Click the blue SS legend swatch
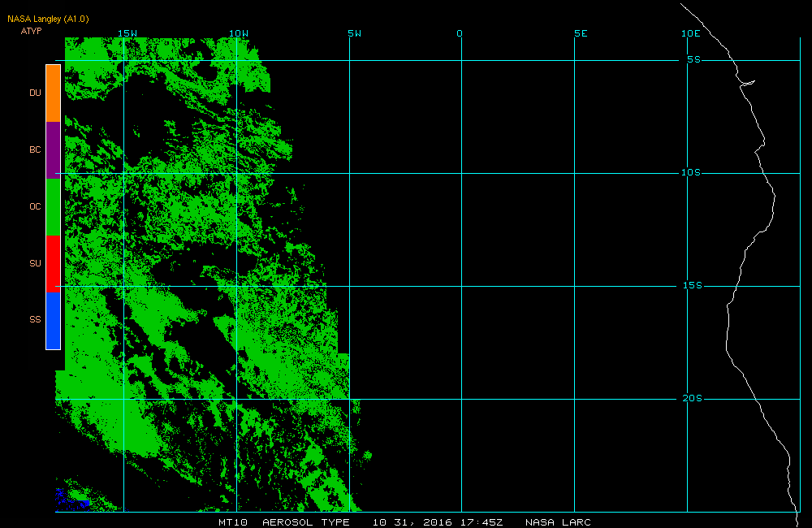 click(x=53, y=320)
